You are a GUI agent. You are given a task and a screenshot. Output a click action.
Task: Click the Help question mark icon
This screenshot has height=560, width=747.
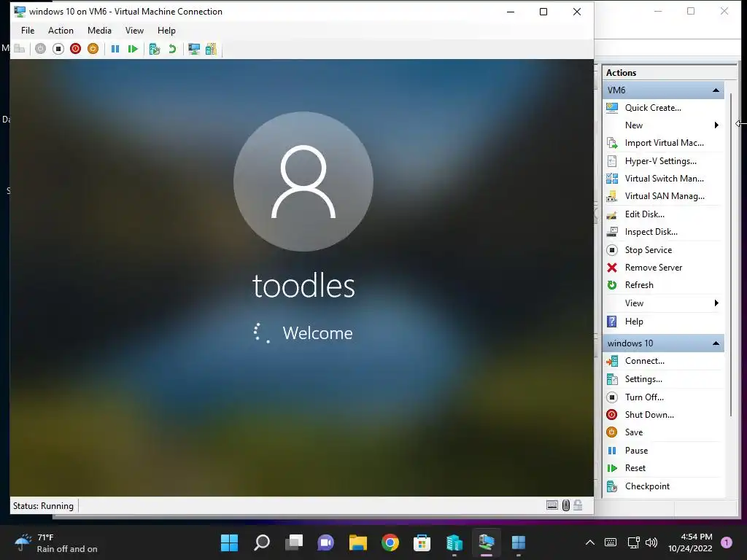pyautogui.click(x=612, y=322)
